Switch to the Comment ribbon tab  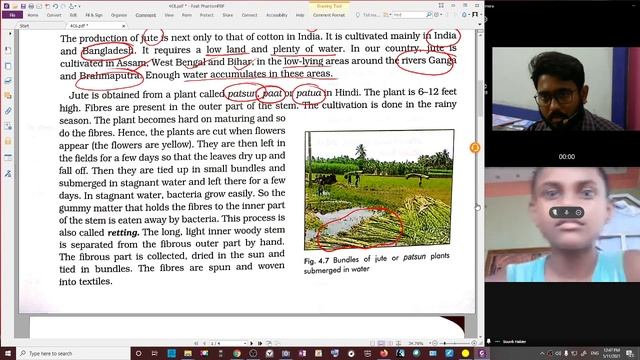146,15
